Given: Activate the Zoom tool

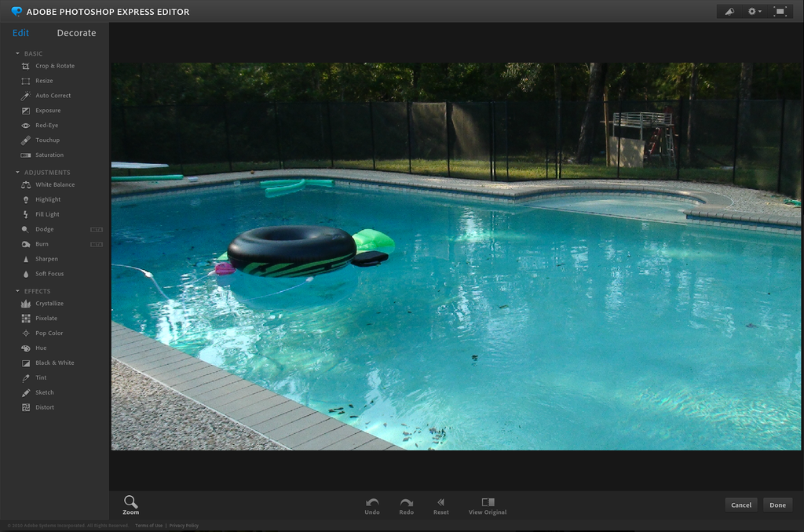Looking at the screenshot, I should (130, 505).
